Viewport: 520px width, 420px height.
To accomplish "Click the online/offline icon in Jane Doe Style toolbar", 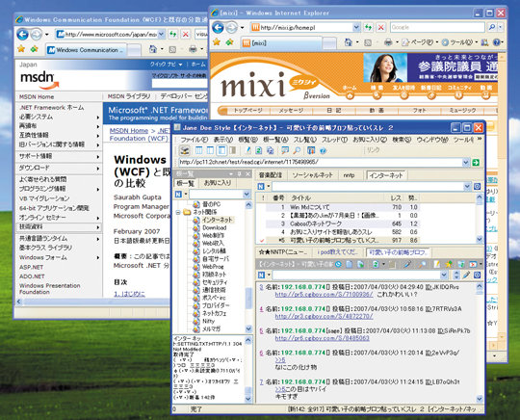I will [x=185, y=150].
